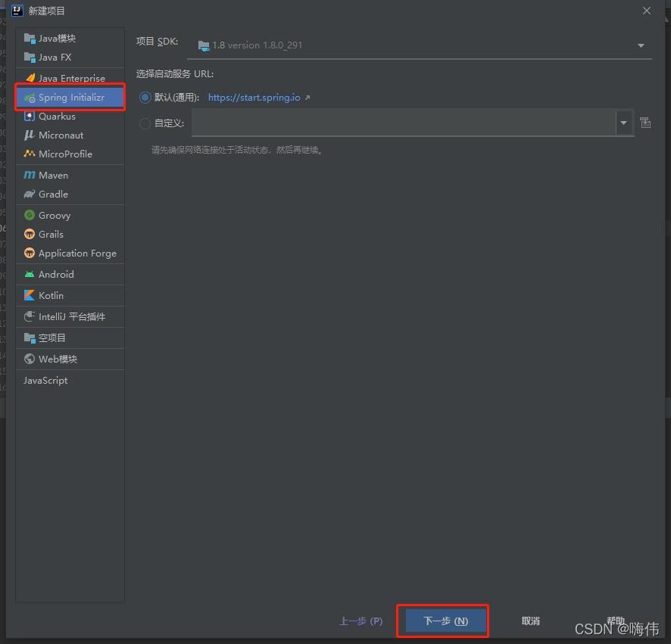Click the Android robot icon
The image size is (671, 644).
30,275
